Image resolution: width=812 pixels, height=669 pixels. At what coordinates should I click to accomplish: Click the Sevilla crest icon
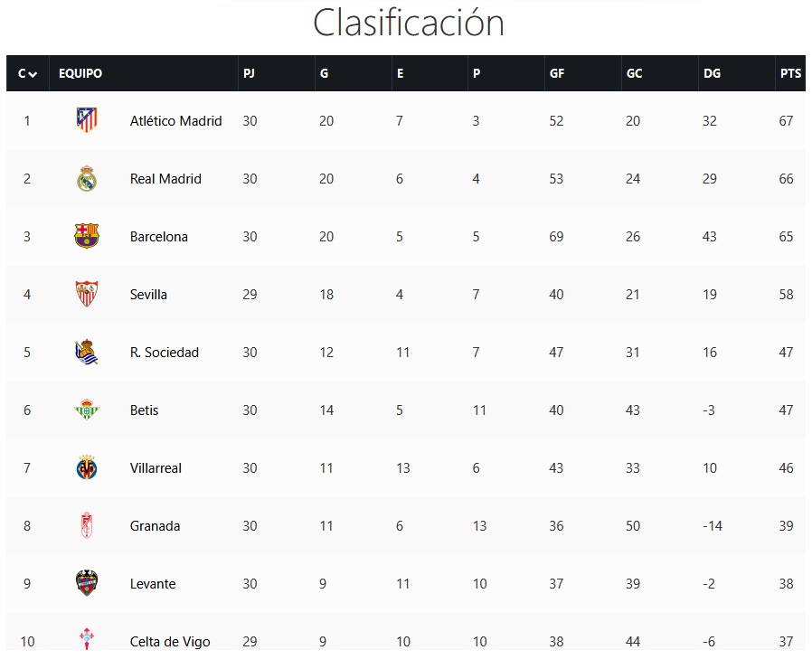point(87,294)
